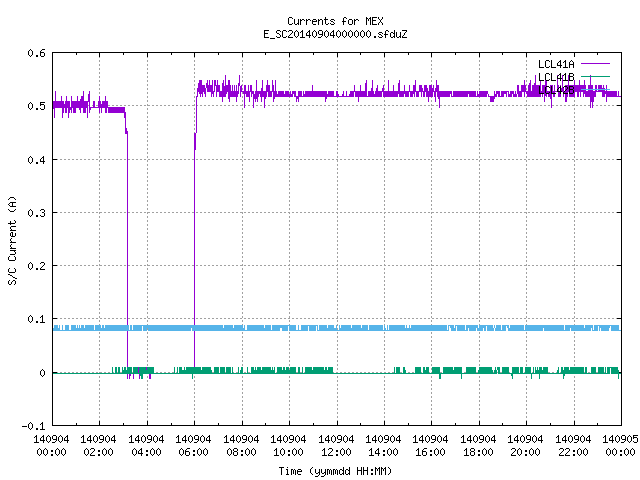640x480 pixels.
Task: Click the "LCL41B" legend label
Action: coord(556,77)
